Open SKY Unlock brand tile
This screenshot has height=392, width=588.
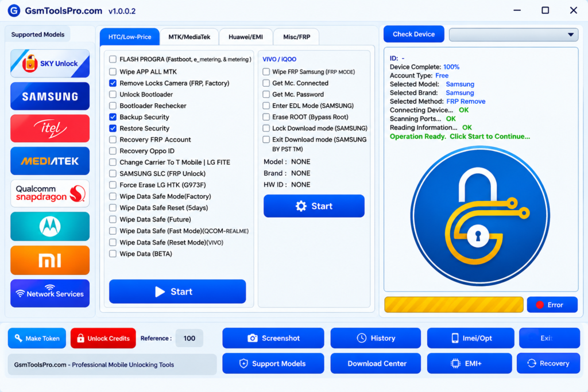[50, 63]
